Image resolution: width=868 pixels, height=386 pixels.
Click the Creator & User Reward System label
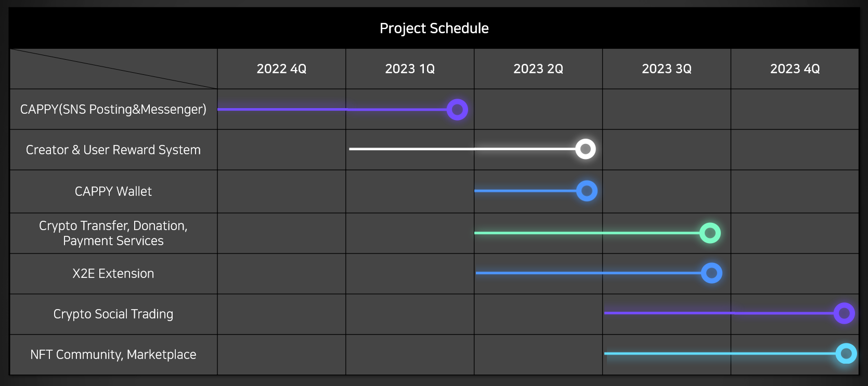click(x=113, y=150)
